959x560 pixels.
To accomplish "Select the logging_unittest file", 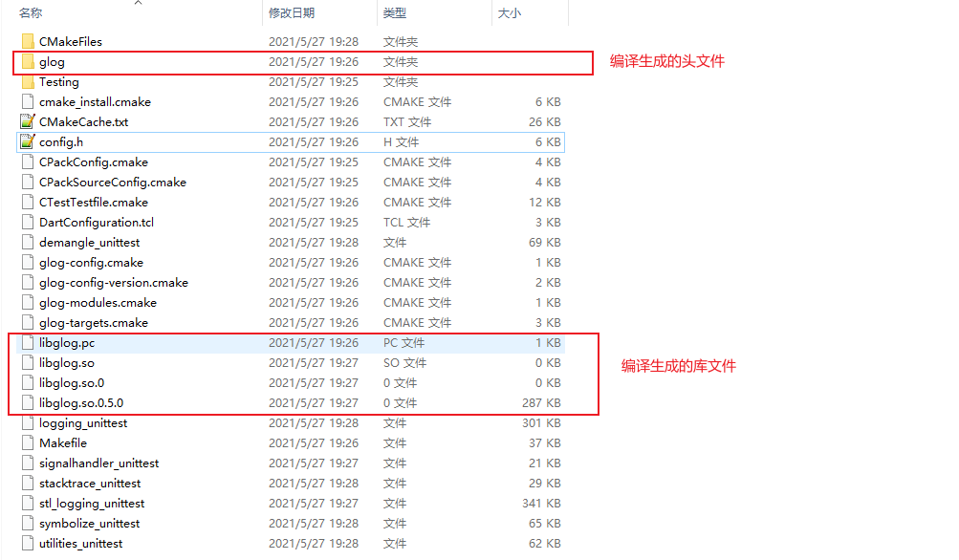I will click(x=81, y=422).
